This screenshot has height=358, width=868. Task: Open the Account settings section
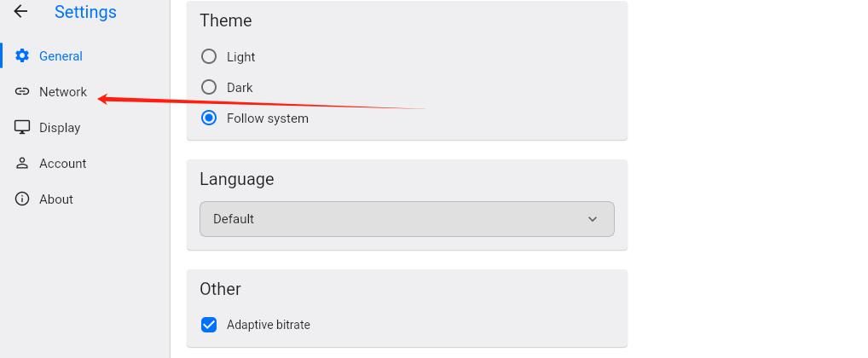click(62, 164)
